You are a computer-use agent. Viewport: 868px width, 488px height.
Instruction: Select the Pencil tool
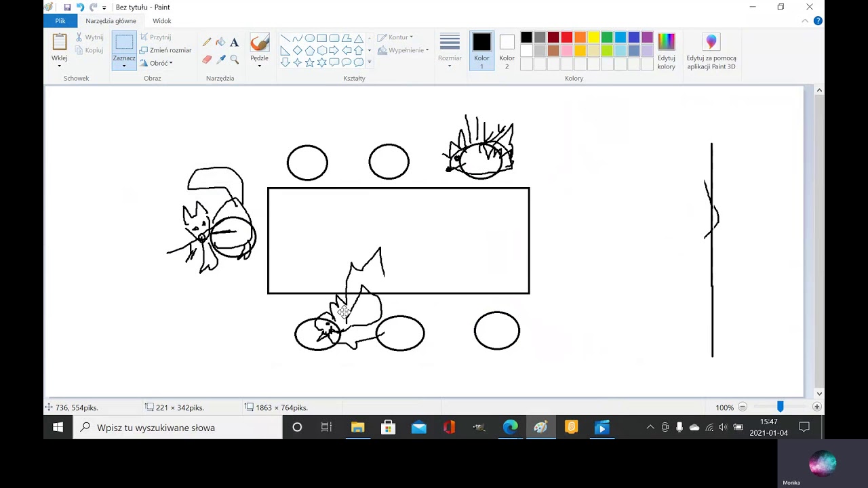pos(207,42)
